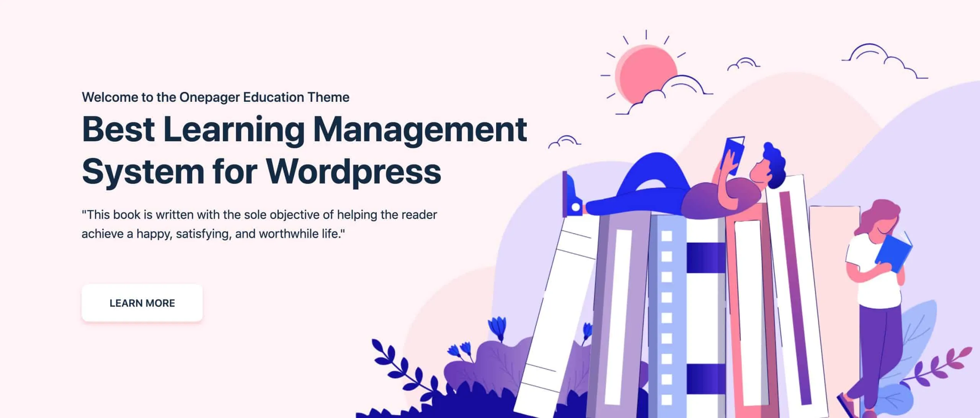Image resolution: width=980 pixels, height=418 pixels.
Task: Click the quote beginning "This book is written"
Action: 259,224
